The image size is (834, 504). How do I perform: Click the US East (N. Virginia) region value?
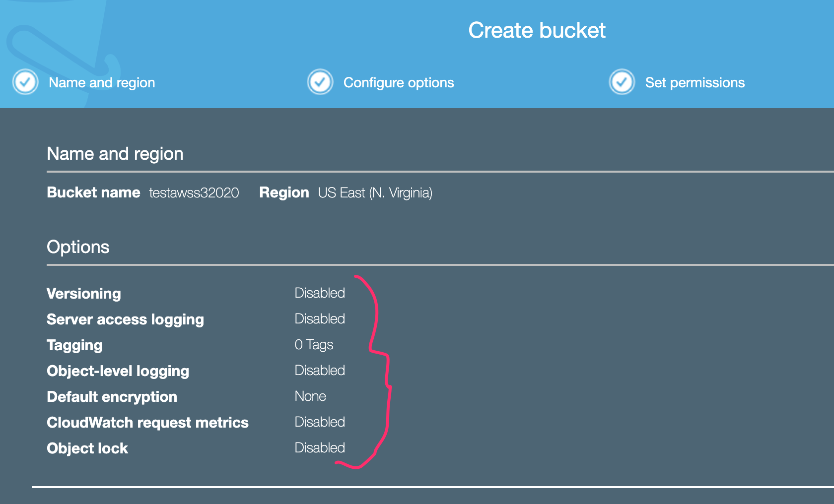375,192
